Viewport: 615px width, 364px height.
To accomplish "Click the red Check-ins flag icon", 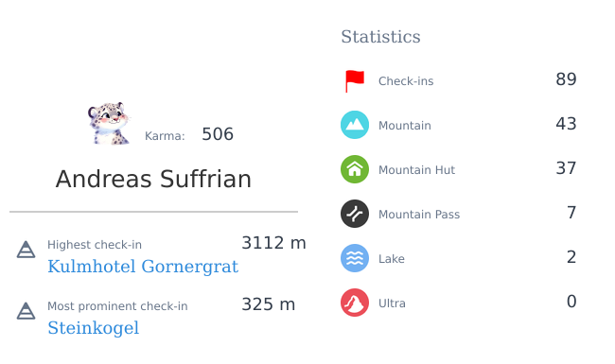I will click(x=355, y=81).
